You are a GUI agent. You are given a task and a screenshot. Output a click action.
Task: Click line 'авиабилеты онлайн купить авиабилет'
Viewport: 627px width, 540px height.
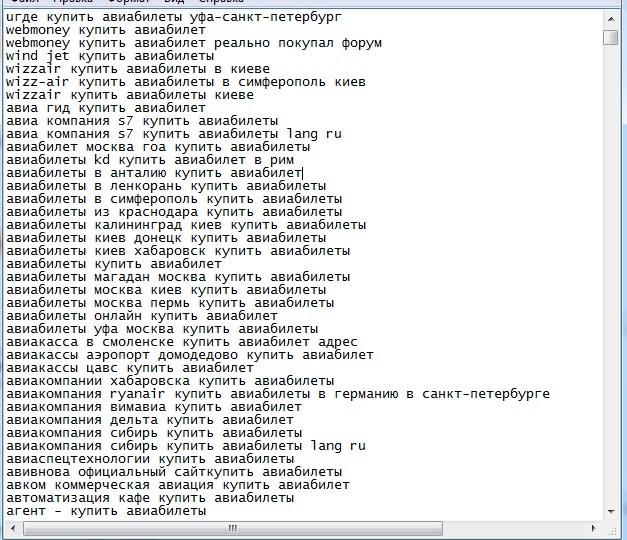pyautogui.click(x=142, y=316)
